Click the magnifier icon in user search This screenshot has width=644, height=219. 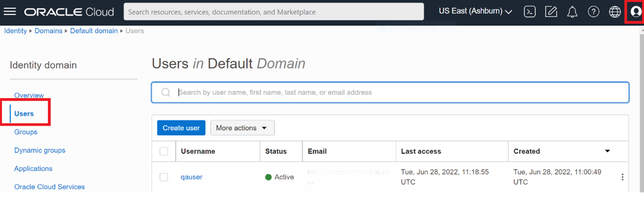click(x=166, y=93)
